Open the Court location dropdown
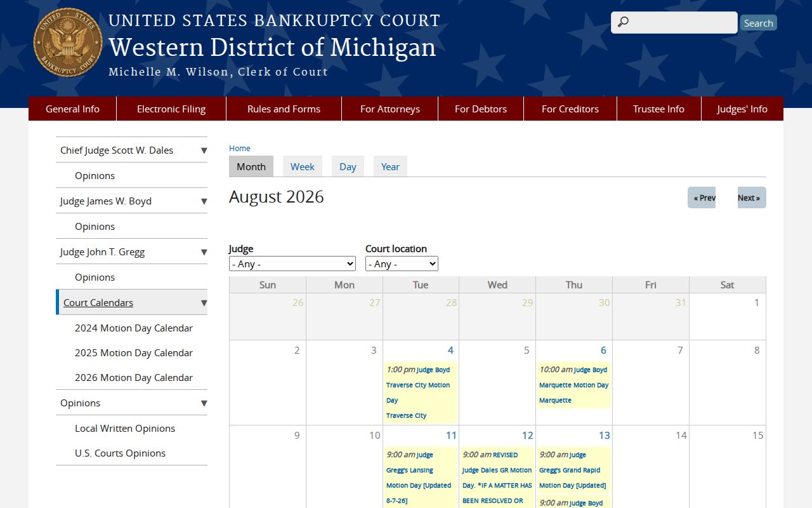Image resolution: width=812 pixels, height=508 pixels. tap(402, 264)
